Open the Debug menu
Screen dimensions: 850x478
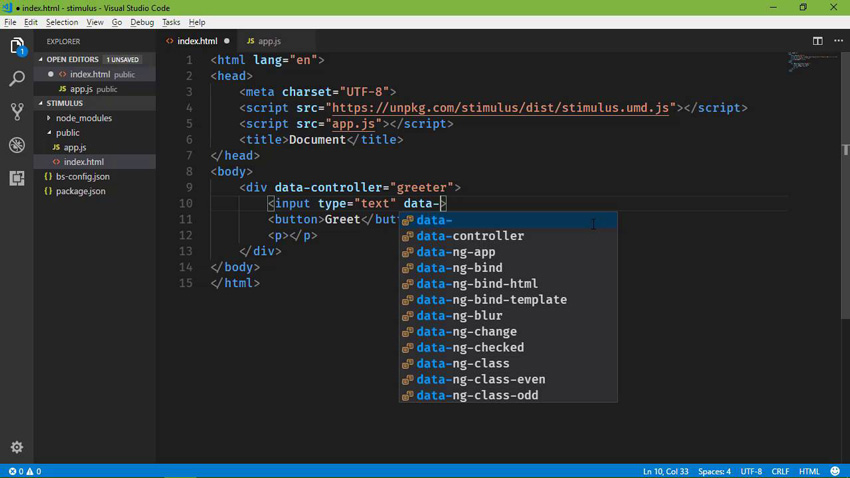coord(142,22)
